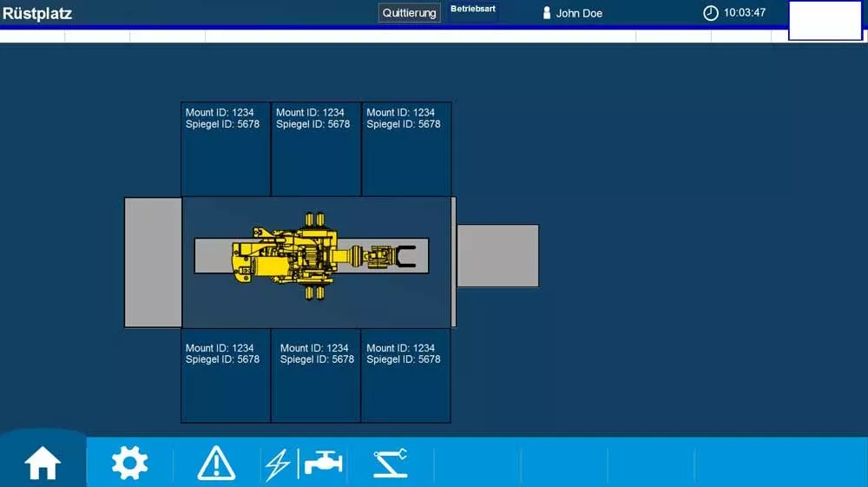Select the bottom-right Mount ID 1234 slot
Viewport: 868px width, 487px height.
(405, 376)
